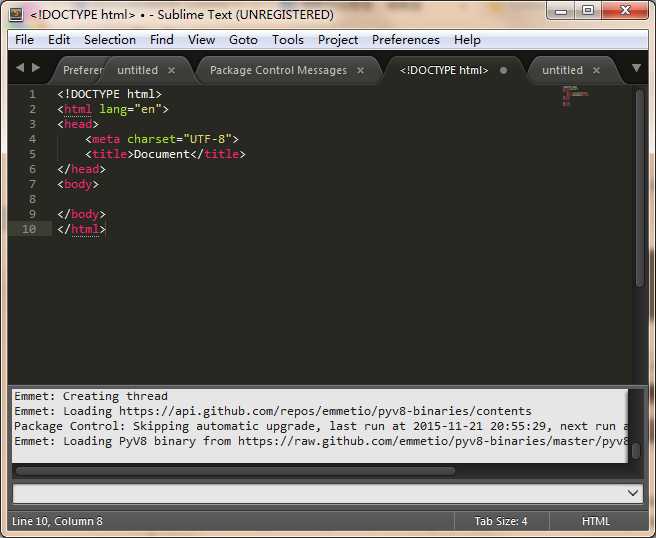Click 'Emmet: Creating thread' console line
The height and width of the screenshot is (538, 656).
91,396
